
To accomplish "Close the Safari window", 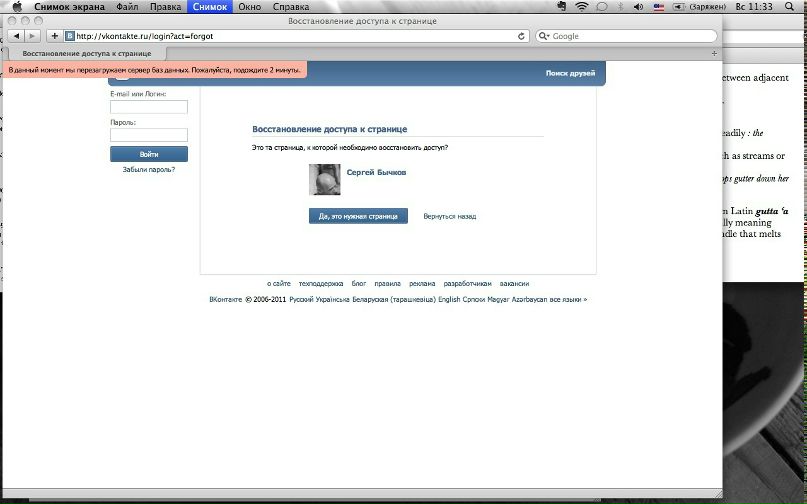I will (x=11, y=21).
